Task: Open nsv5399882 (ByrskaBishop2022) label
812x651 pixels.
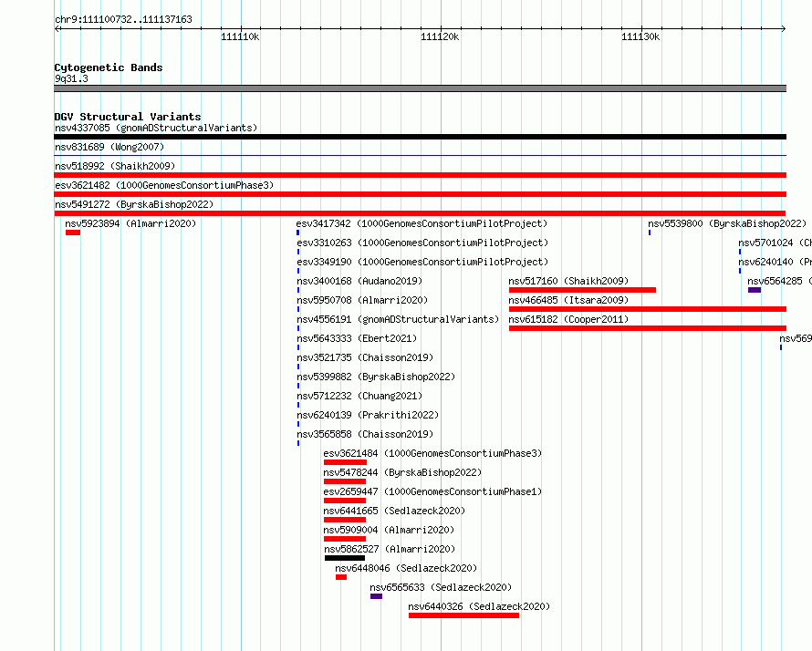Action: [376, 377]
